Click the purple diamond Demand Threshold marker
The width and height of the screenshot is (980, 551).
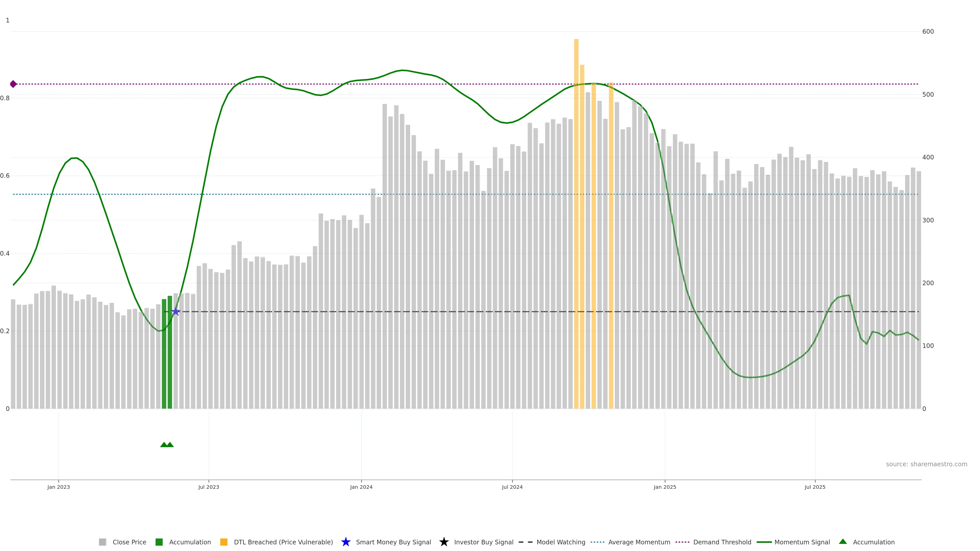(13, 84)
